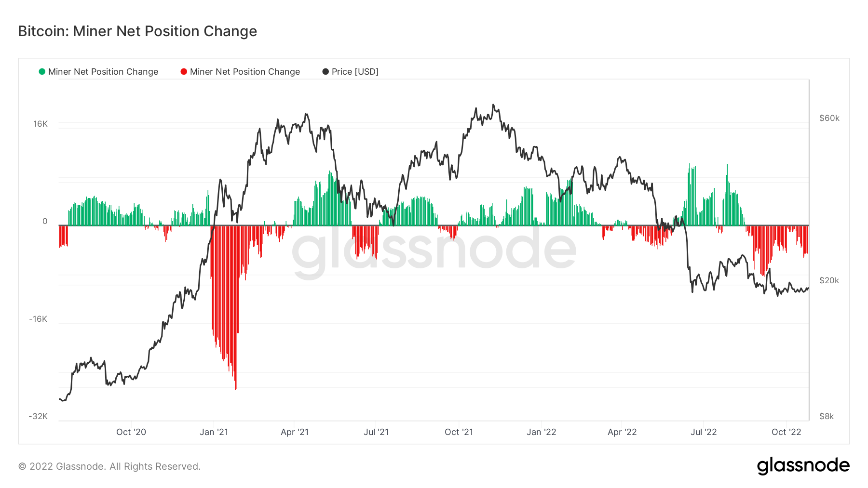This screenshot has width=868, height=488.
Task: Select the Jan '21 axis label
Action: tap(214, 432)
